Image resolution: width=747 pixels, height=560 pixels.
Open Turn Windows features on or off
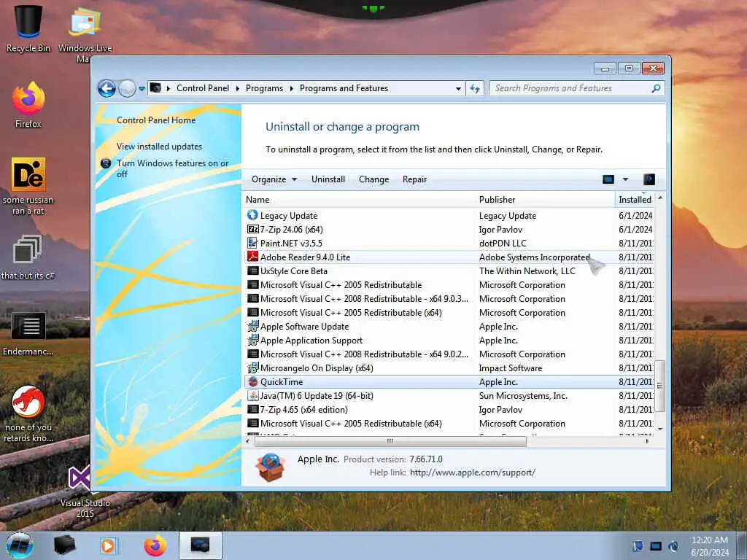coord(172,168)
